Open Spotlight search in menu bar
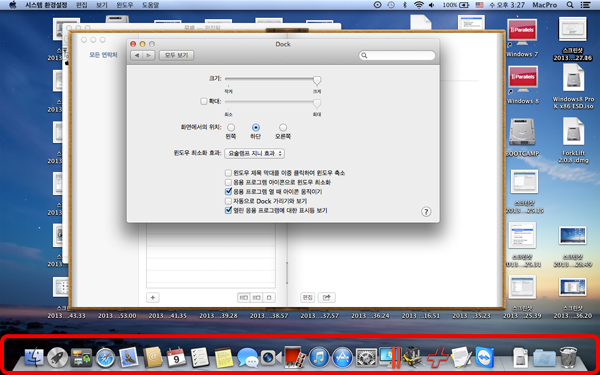The height and width of the screenshot is (375, 600). (x=570, y=5)
